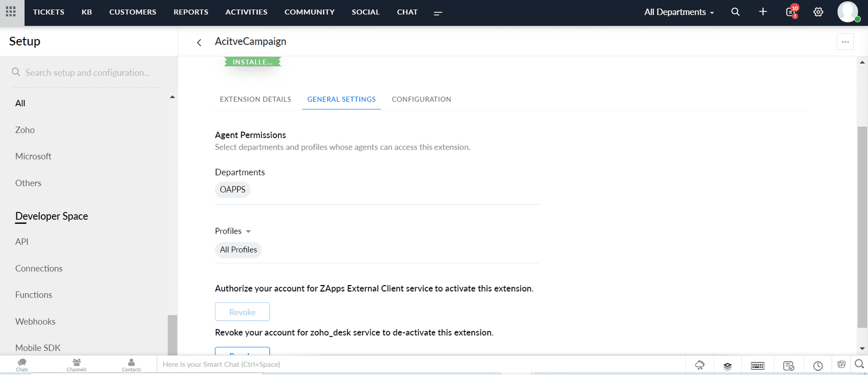The width and height of the screenshot is (868, 375).
Task: Click the INSTALLED status ribbon
Action: tap(253, 62)
